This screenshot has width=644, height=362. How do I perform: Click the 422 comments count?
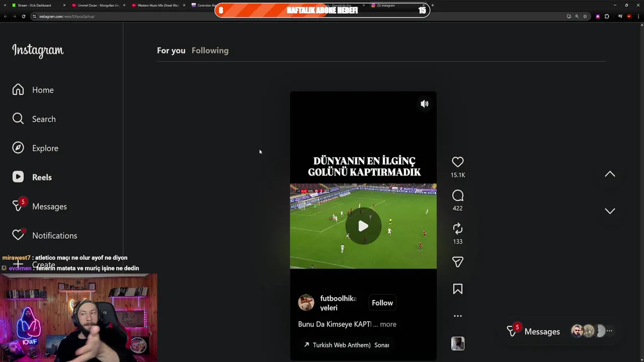pos(457,208)
